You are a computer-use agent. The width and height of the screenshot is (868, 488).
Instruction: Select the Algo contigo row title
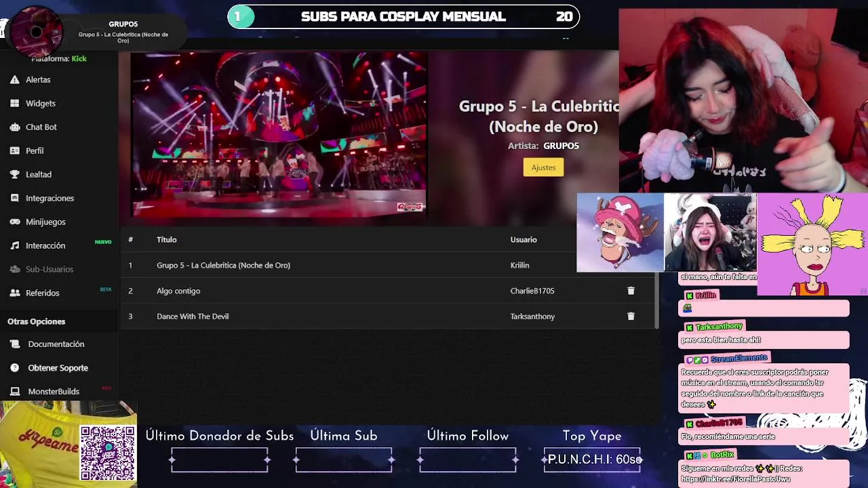pos(178,291)
